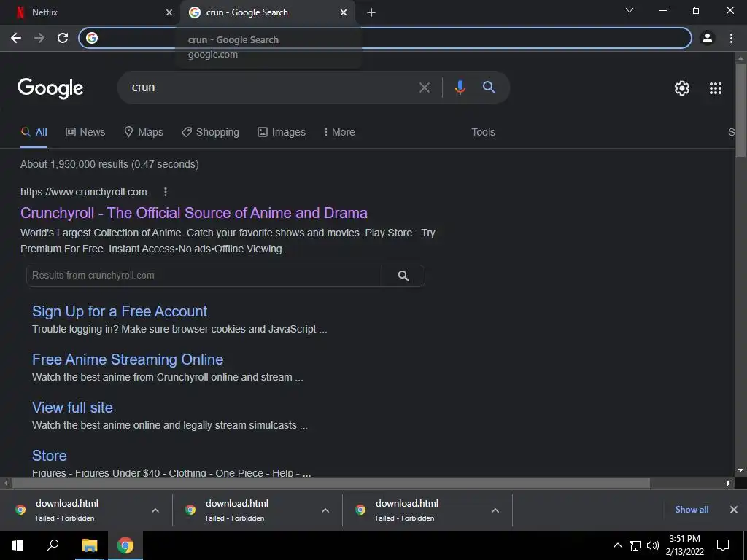Click the Google search magnifier button

489,87
